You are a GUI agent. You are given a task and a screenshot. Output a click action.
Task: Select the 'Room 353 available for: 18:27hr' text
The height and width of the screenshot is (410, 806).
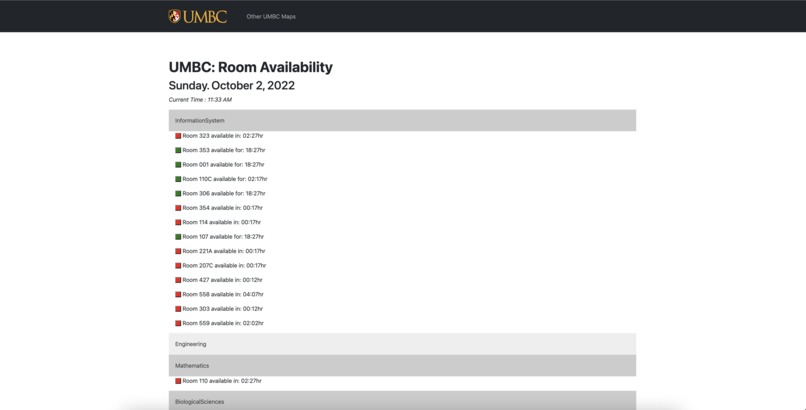[x=224, y=150]
